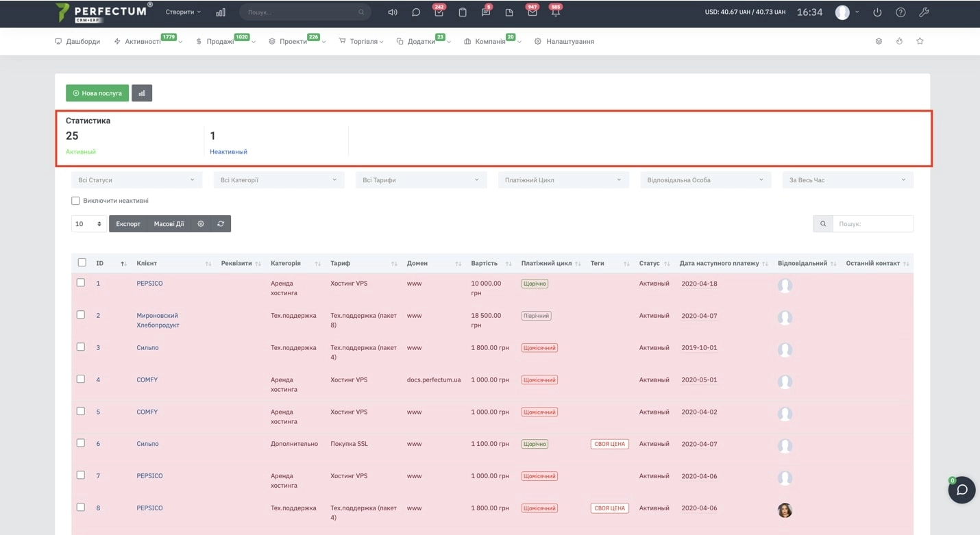Click the clipboard icon in top bar

463,12
